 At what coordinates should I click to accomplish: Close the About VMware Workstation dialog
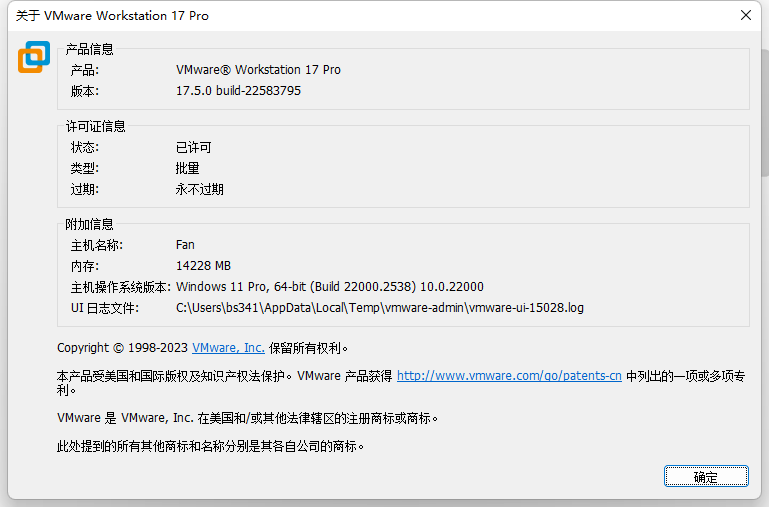745,15
